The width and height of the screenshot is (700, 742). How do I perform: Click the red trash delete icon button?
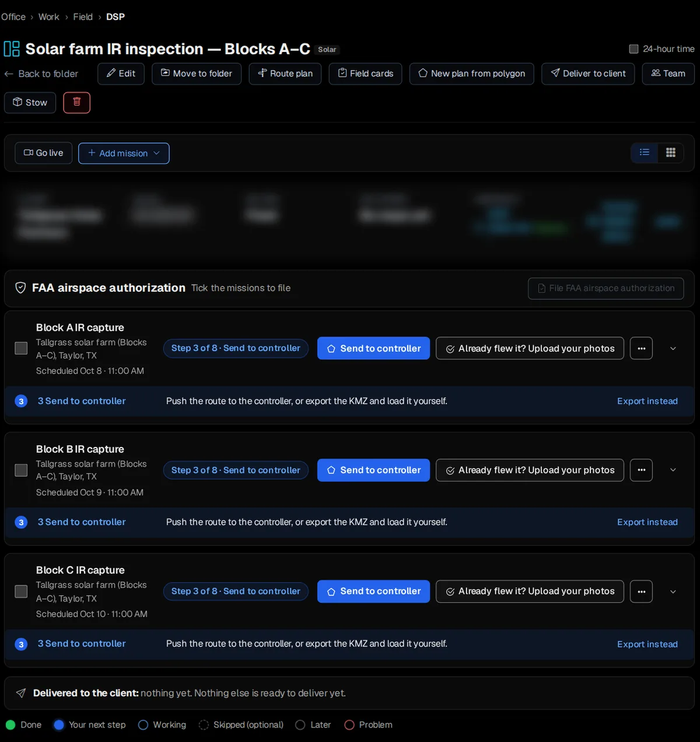point(76,103)
